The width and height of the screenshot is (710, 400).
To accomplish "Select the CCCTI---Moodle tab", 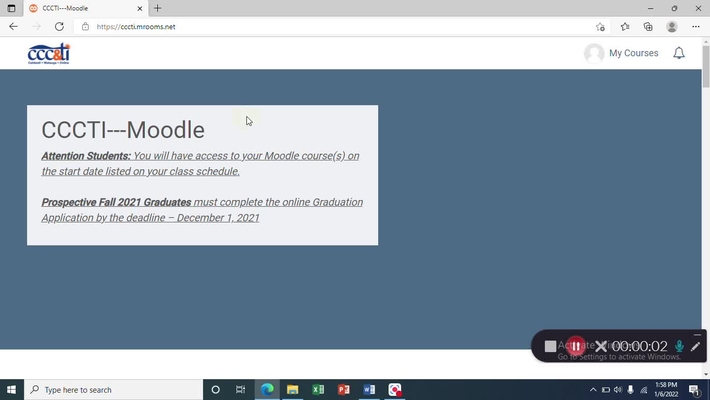I will click(86, 8).
